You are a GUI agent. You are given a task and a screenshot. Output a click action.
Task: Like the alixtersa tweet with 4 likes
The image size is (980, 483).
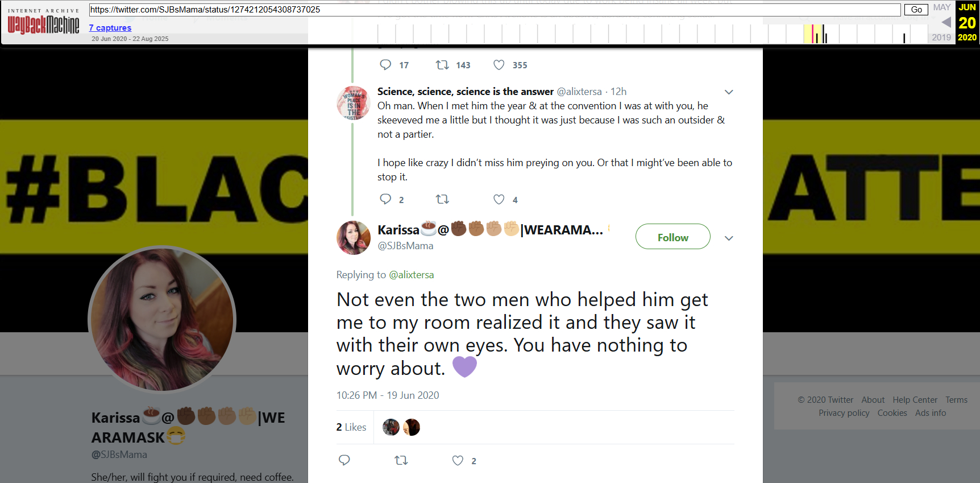pos(499,199)
